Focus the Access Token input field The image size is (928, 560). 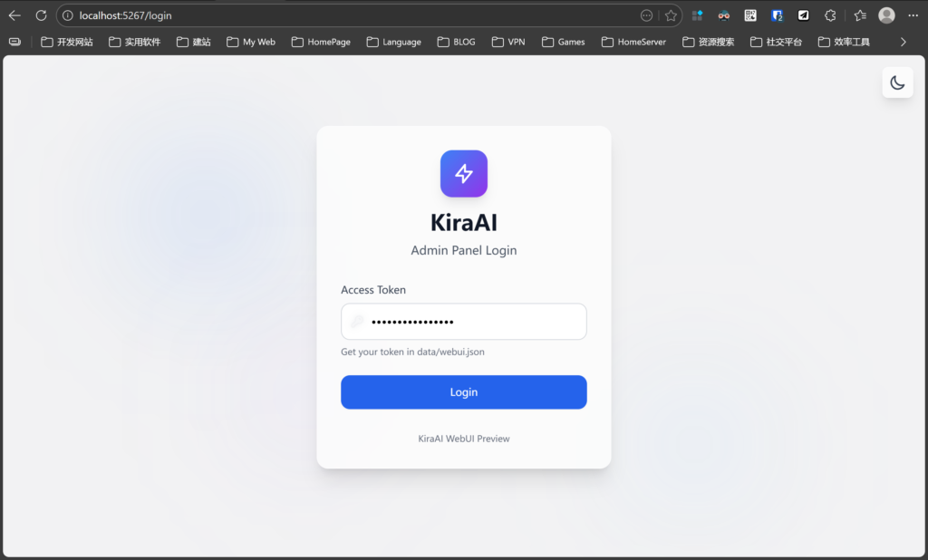tap(471, 322)
